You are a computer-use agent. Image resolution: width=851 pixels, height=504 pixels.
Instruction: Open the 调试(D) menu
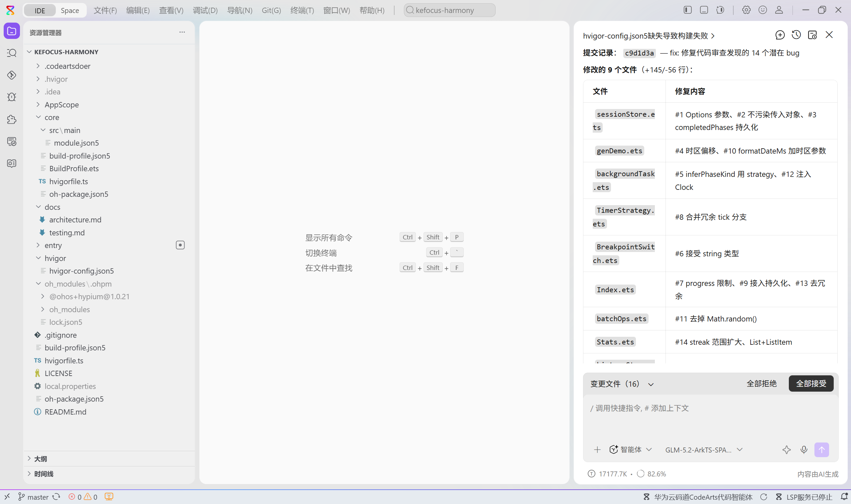205,10
